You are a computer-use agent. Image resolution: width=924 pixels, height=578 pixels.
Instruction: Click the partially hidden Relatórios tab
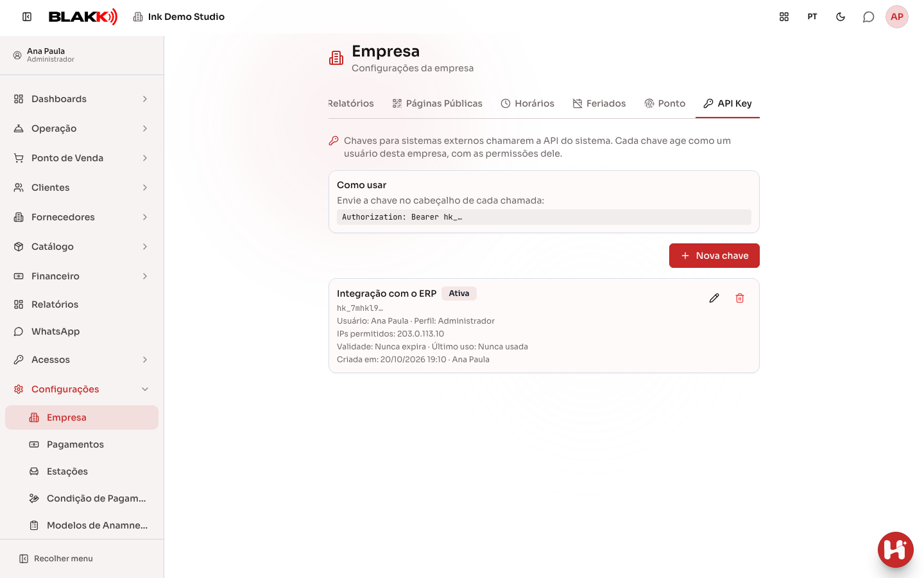tap(351, 103)
